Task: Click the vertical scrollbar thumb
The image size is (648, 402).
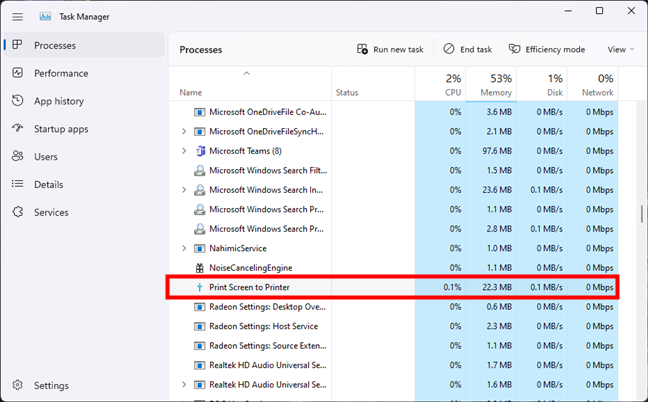Action: 641,215
